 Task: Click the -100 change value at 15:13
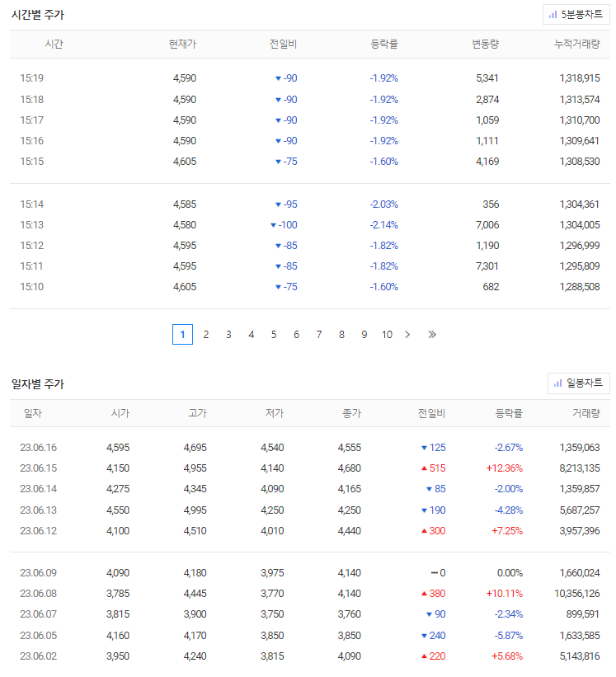tap(284, 225)
